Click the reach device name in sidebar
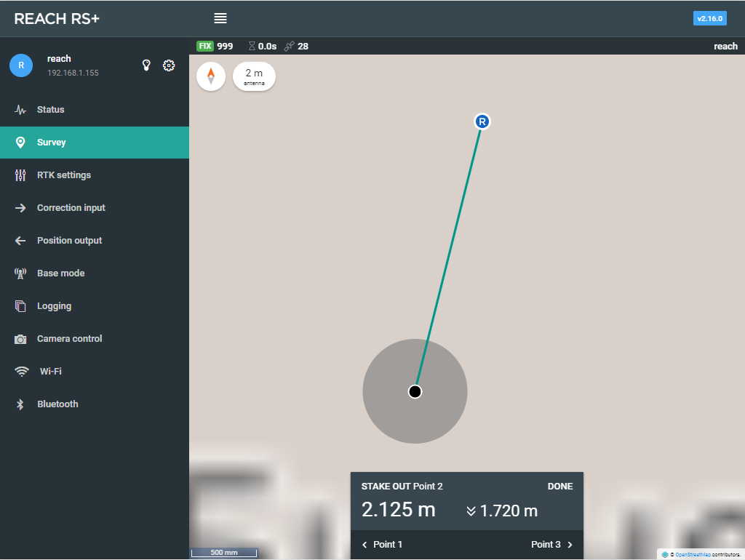745x560 pixels. [x=59, y=59]
